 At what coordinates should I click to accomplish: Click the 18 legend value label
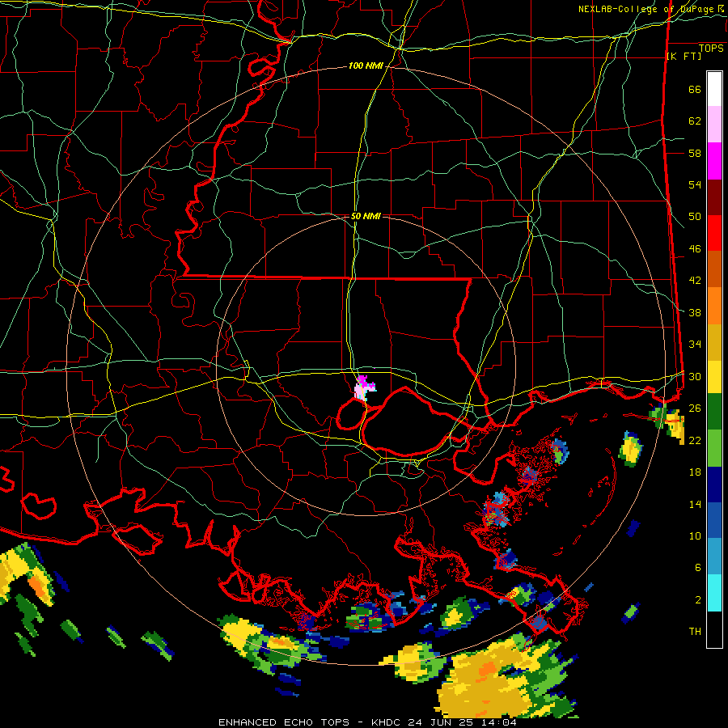point(695,472)
